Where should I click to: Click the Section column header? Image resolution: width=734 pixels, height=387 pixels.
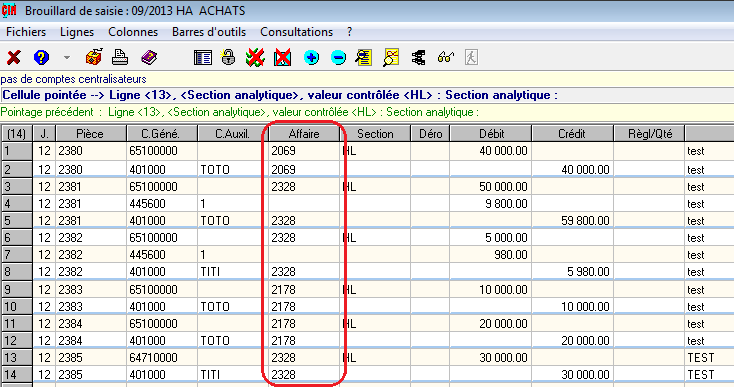[375, 134]
